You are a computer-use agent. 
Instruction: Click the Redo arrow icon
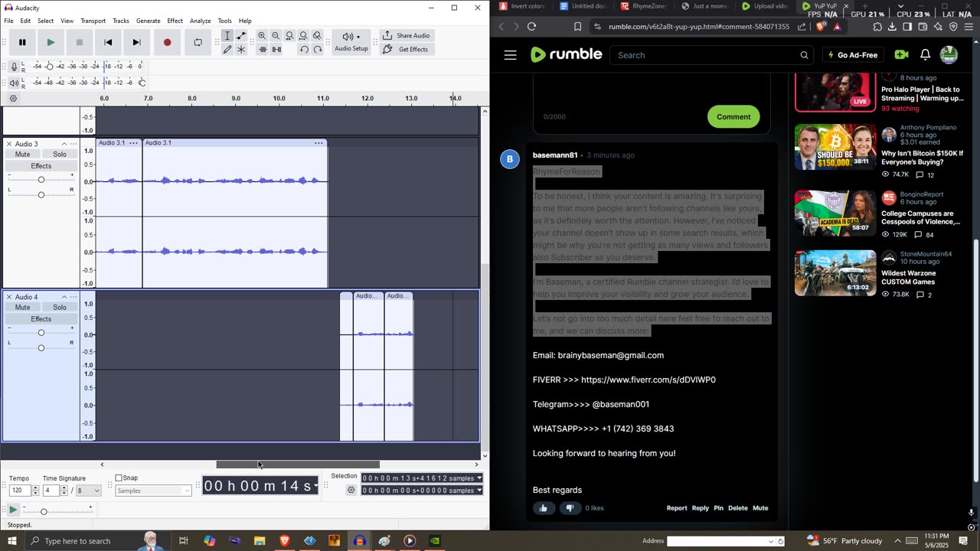tap(317, 49)
